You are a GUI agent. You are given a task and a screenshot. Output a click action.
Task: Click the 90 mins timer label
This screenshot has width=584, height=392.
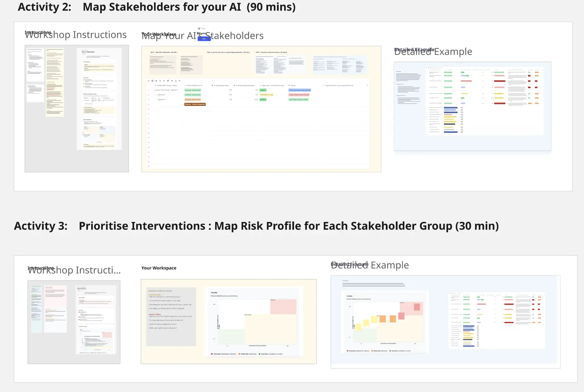click(x=201, y=33)
